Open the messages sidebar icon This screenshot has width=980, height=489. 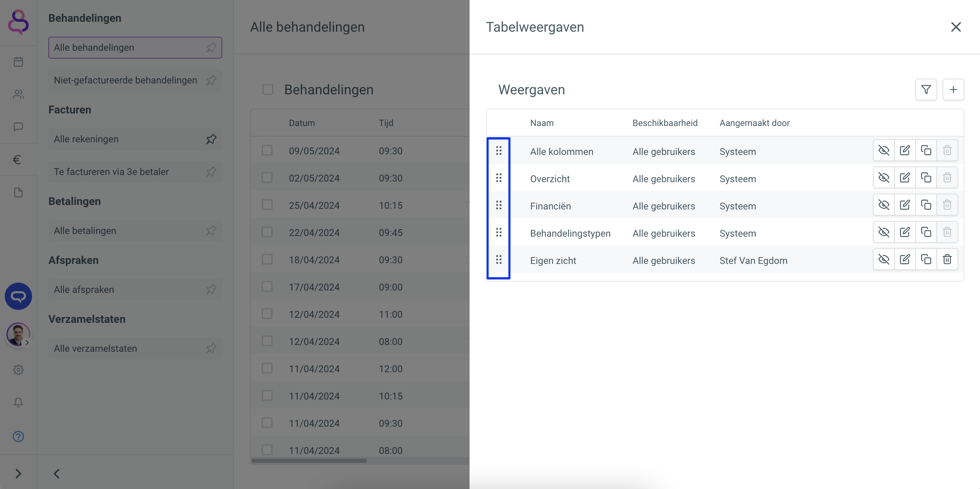pos(18,127)
